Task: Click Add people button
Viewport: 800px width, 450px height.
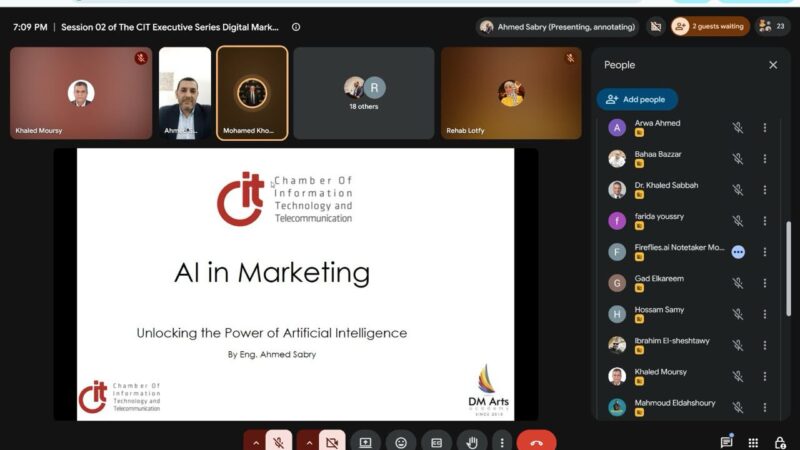Action: 637,99
